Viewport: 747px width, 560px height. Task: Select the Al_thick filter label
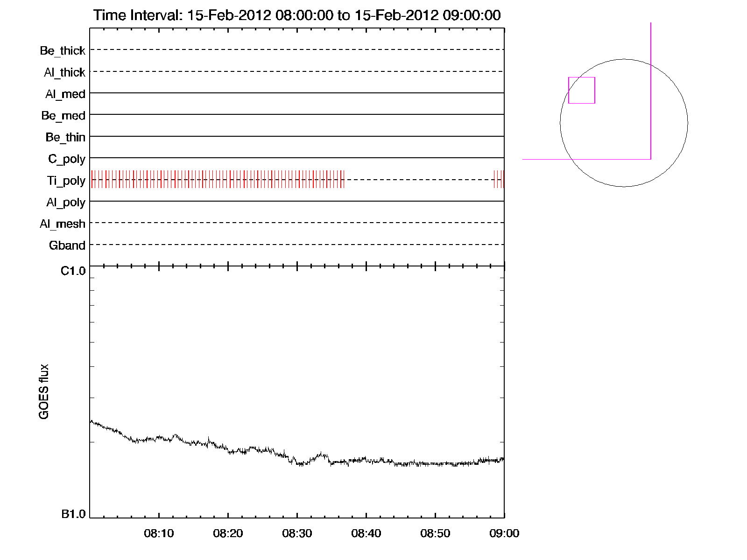coord(64,72)
